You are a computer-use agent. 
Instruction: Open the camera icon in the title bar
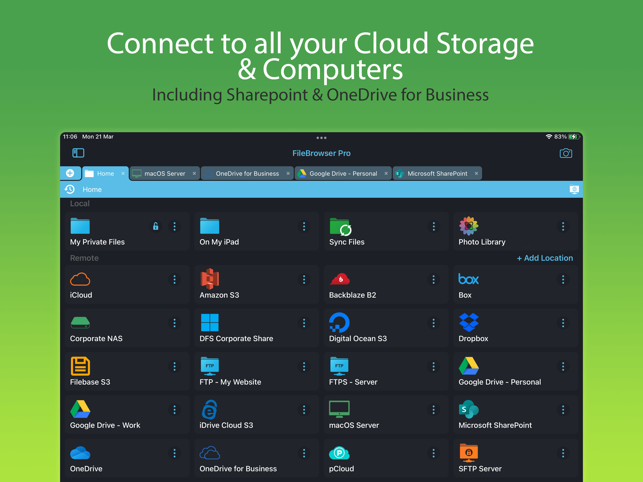tap(565, 153)
